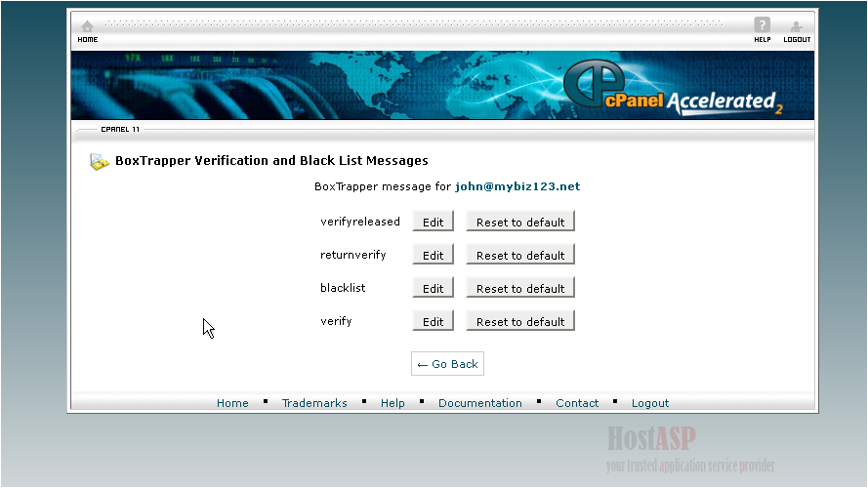Reset verify message to default
The width and height of the screenshot is (868, 488).
coord(520,322)
